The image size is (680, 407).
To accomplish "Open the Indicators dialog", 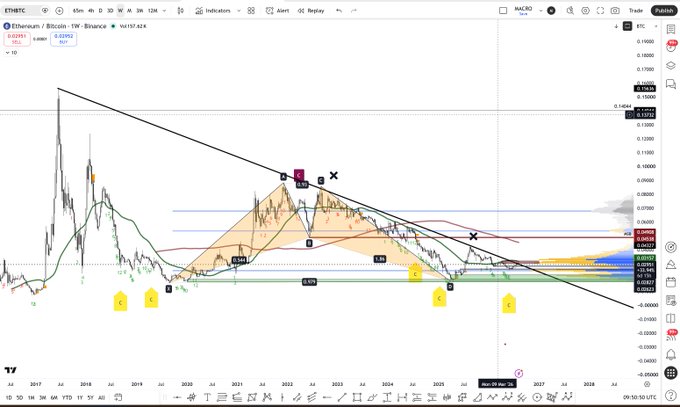I will coord(212,10).
